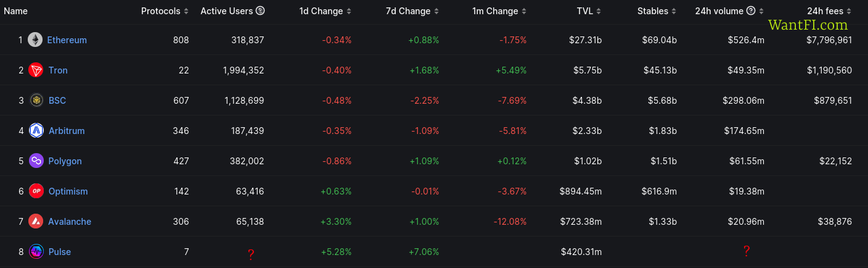Screen dimensions: 868x268
Task: Click the Ethereum chain logo icon
Action: tap(35, 40)
